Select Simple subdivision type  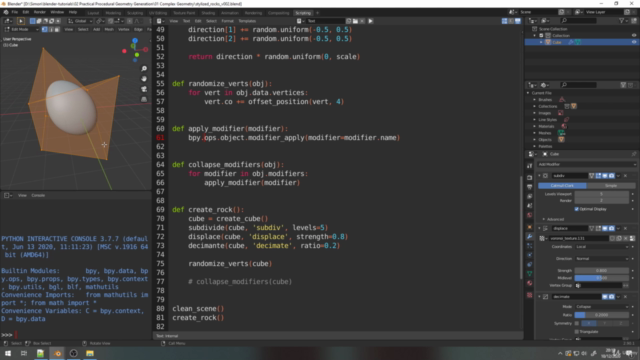(x=611, y=186)
